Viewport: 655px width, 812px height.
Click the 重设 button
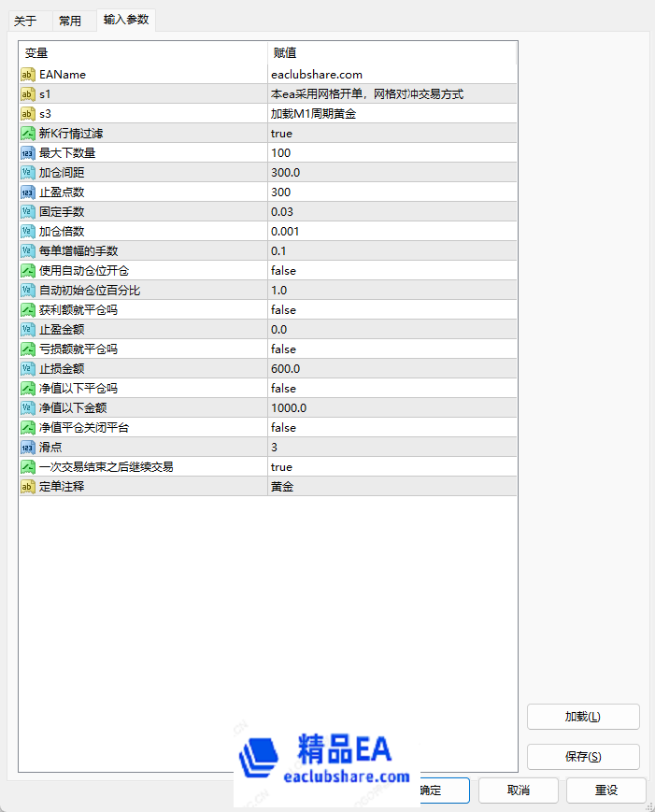tap(606, 791)
